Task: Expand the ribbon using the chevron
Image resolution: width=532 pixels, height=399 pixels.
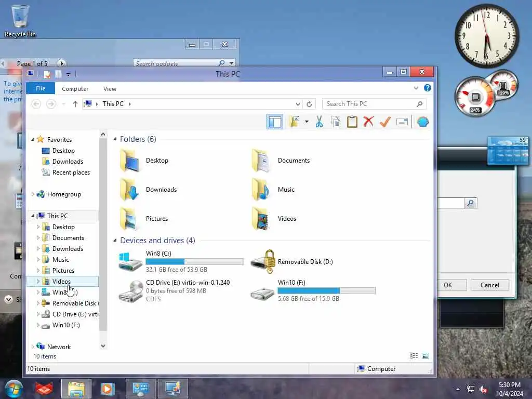Action: tap(416, 88)
